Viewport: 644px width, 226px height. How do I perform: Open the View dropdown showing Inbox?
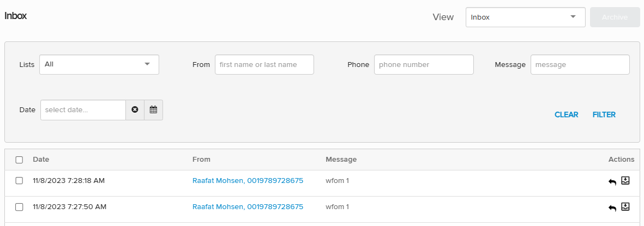click(525, 17)
